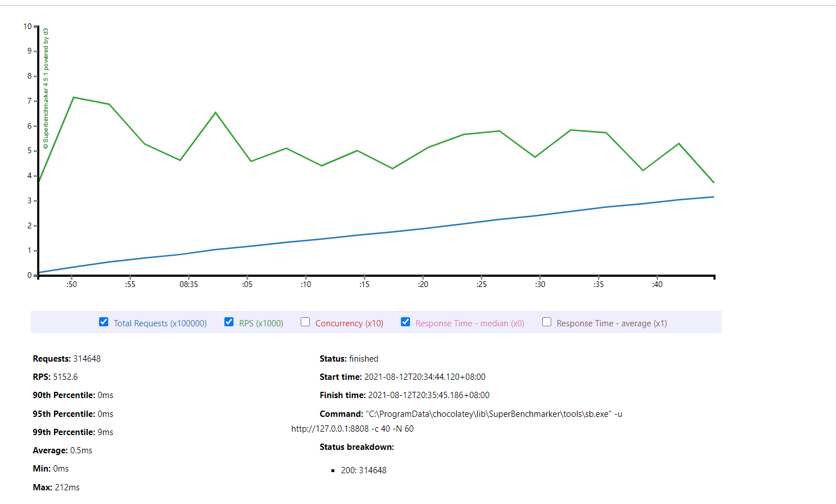Click the Status breakdown heading
The image size is (836, 504).
pos(357,447)
